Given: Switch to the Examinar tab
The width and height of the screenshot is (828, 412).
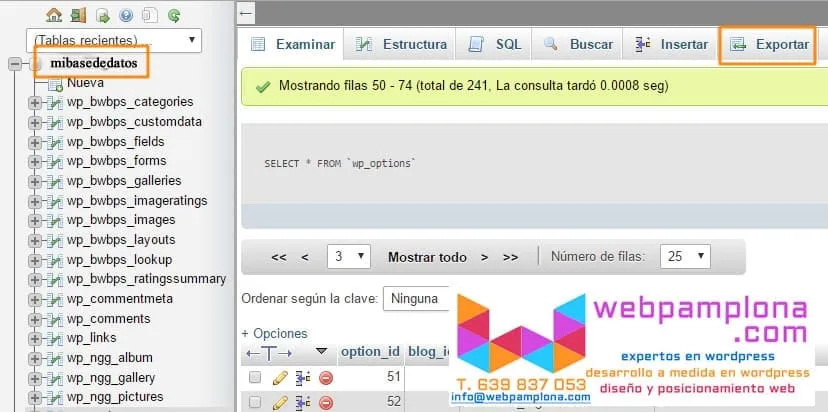Looking at the screenshot, I should [293, 44].
